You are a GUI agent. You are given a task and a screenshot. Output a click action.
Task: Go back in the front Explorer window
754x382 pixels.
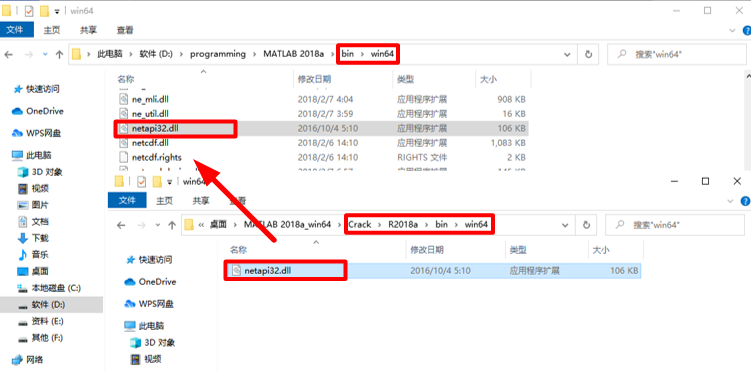coord(121,225)
